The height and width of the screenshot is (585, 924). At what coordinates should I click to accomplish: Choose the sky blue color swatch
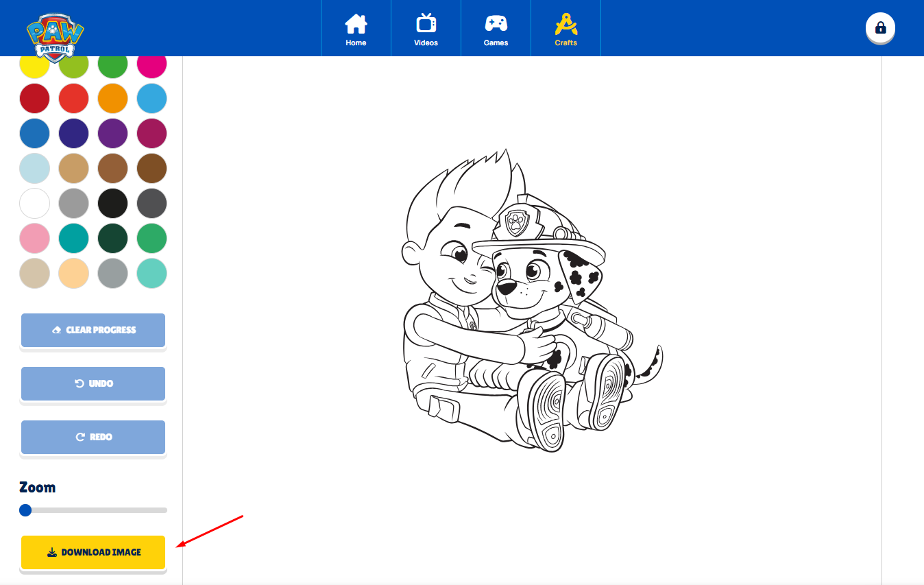click(x=152, y=99)
